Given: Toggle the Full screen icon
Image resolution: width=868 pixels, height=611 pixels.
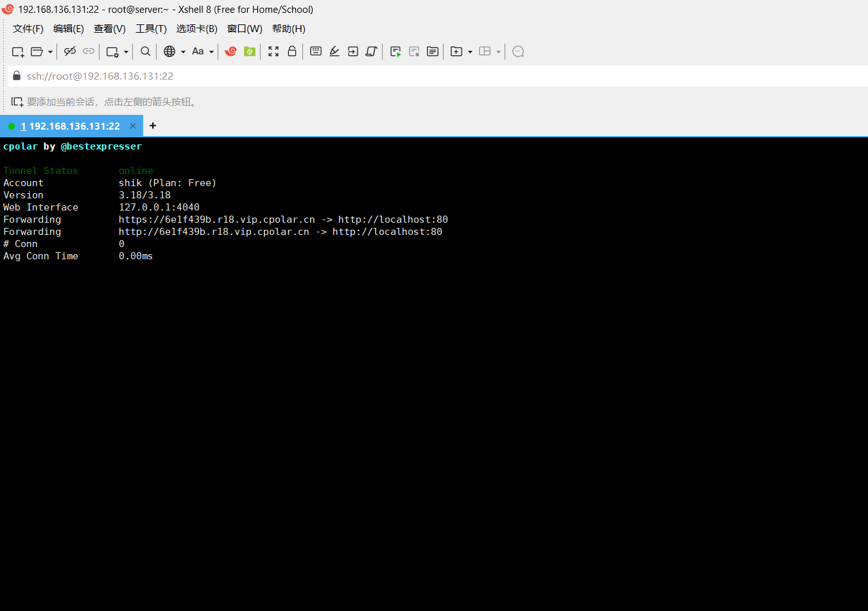Looking at the screenshot, I should (x=273, y=51).
